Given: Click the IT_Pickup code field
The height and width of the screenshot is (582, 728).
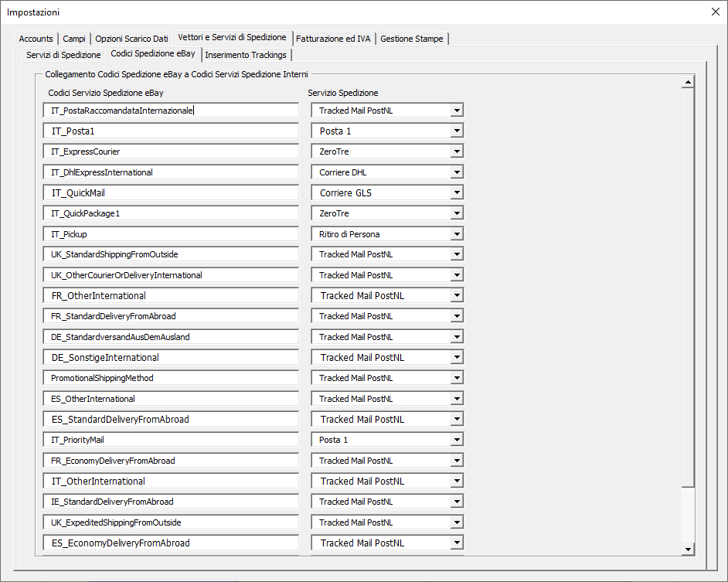Looking at the screenshot, I should click(171, 234).
